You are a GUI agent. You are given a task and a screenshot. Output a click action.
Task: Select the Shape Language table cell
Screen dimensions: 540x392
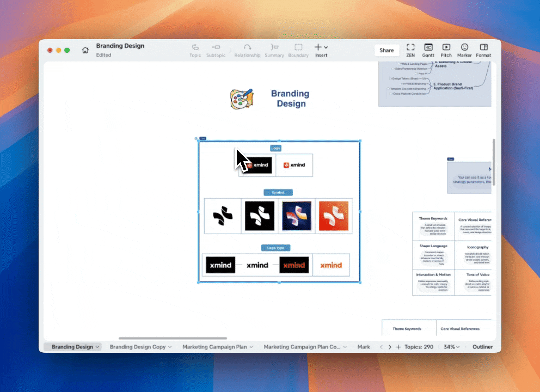(x=433, y=255)
